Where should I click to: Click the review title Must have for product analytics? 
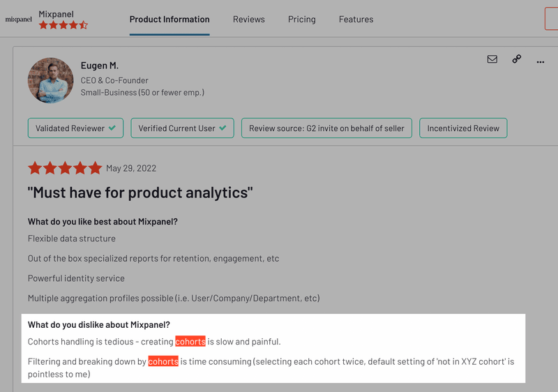(x=140, y=193)
